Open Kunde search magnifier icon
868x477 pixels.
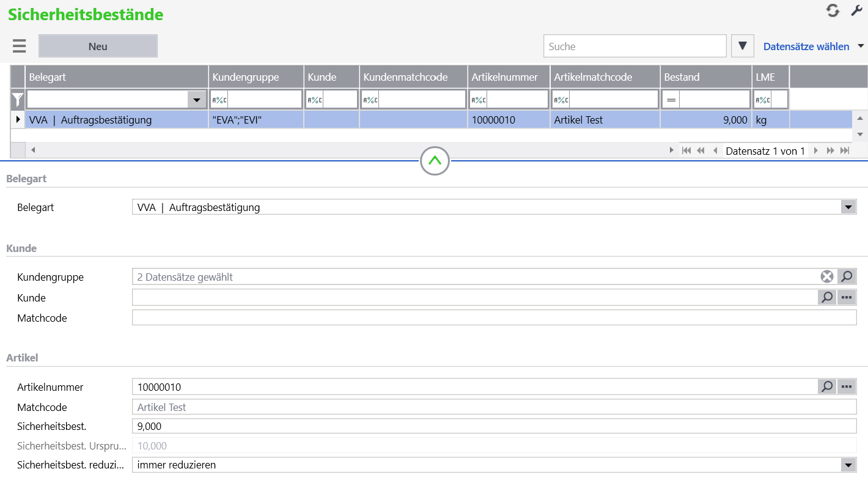coord(827,297)
